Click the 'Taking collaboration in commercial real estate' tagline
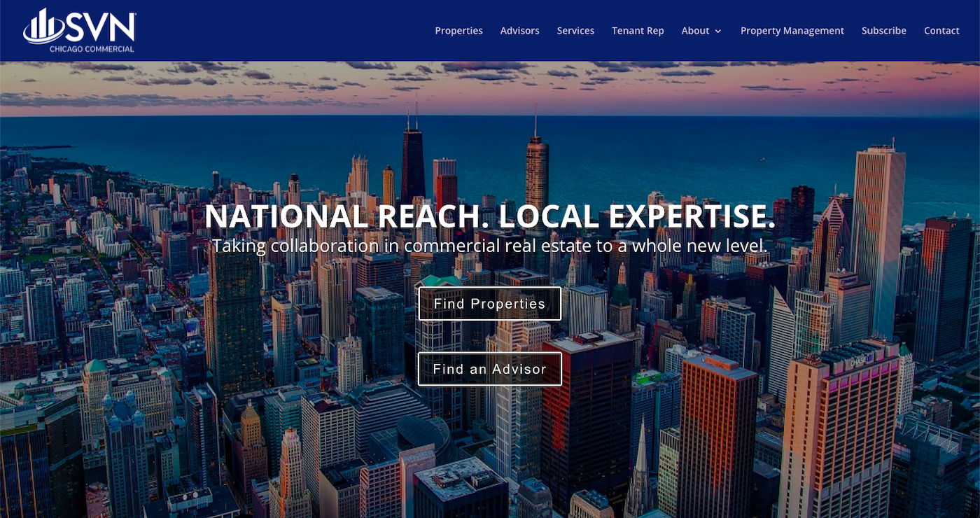Viewport: 980px width, 518px height. point(490,246)
